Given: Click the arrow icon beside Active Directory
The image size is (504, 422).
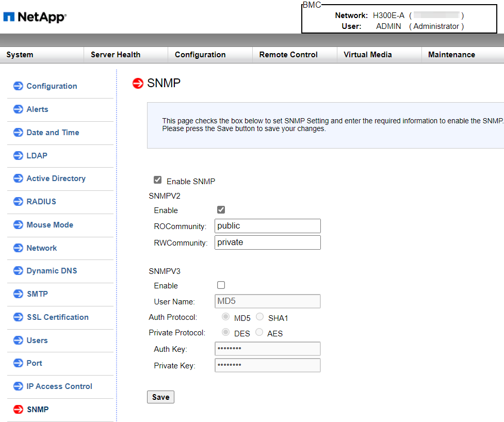Looking at the screenshot, I should 19,178.
